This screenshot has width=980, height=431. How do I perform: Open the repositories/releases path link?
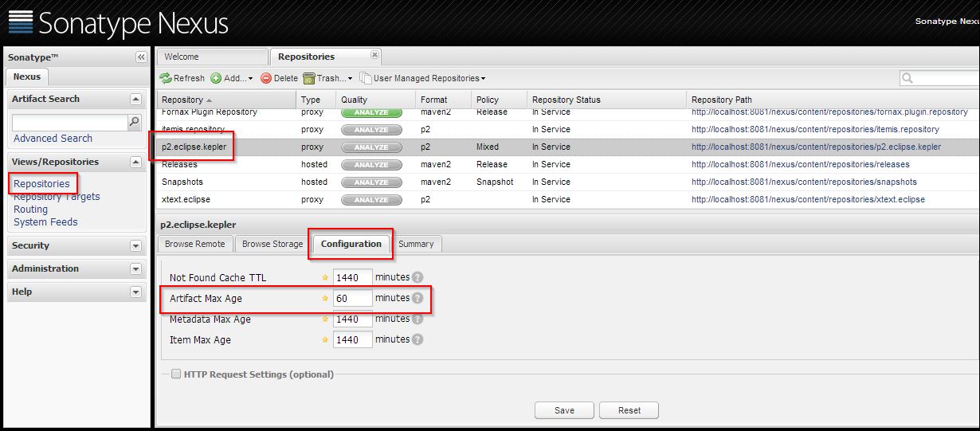(800, 165)
